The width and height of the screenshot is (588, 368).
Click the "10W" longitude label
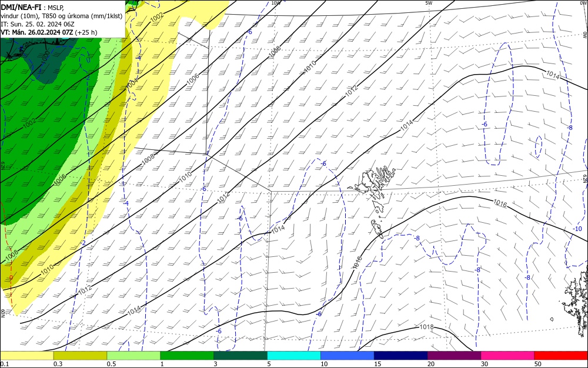[x=276, y=3]
